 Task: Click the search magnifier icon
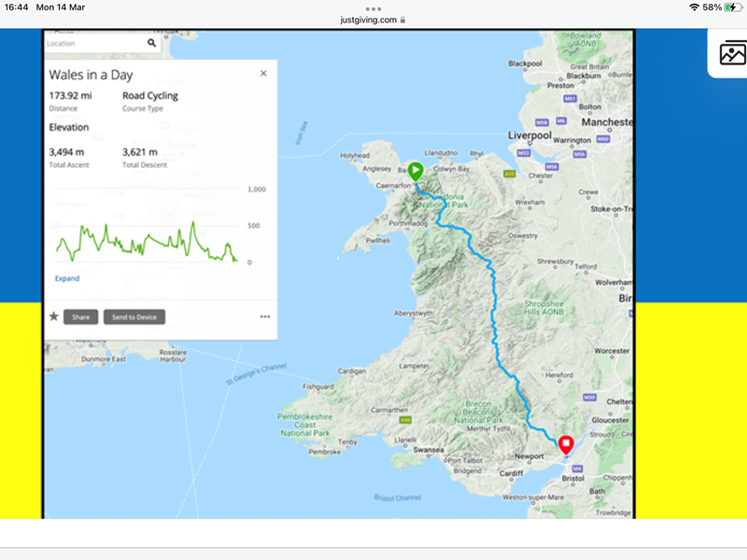click(x=152, y=43)
